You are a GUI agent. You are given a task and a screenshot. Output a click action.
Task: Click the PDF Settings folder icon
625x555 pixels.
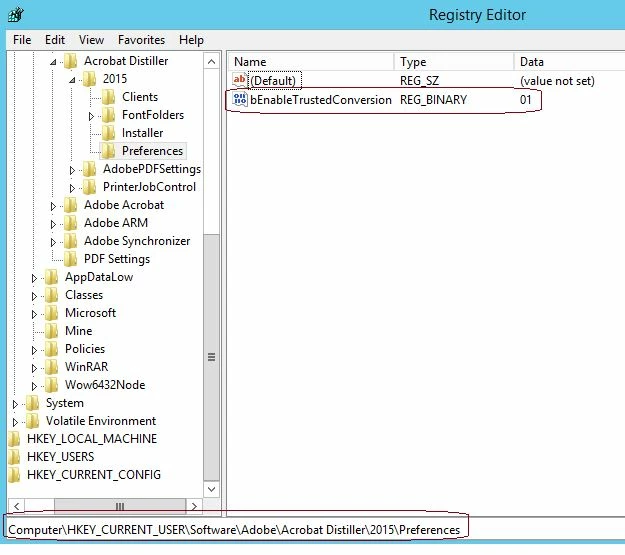(71, 259)
